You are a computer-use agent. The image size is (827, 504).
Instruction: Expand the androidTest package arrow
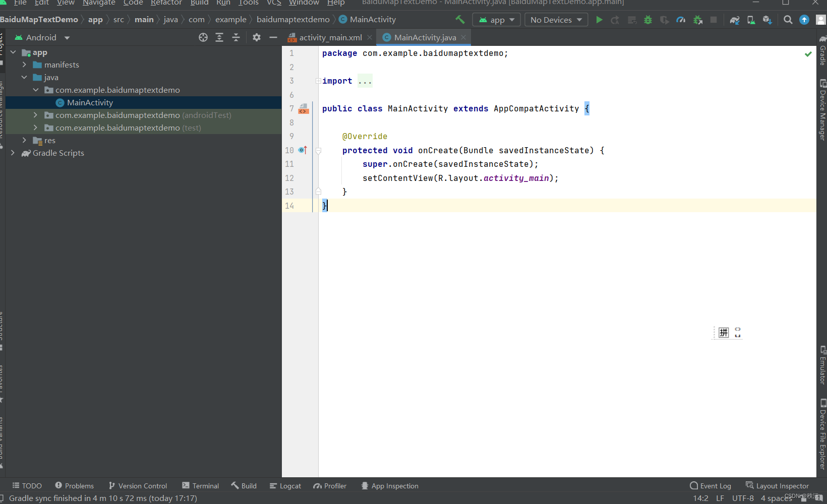36,115
